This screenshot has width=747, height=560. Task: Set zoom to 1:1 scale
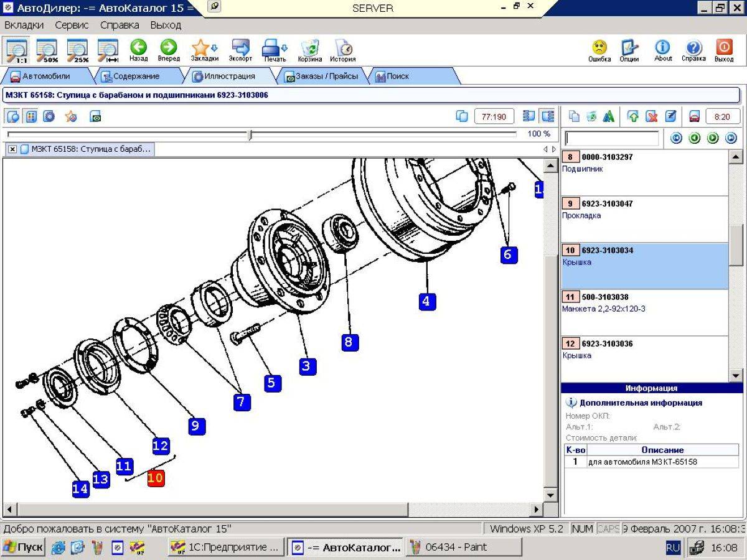click(x=17, y=50)
